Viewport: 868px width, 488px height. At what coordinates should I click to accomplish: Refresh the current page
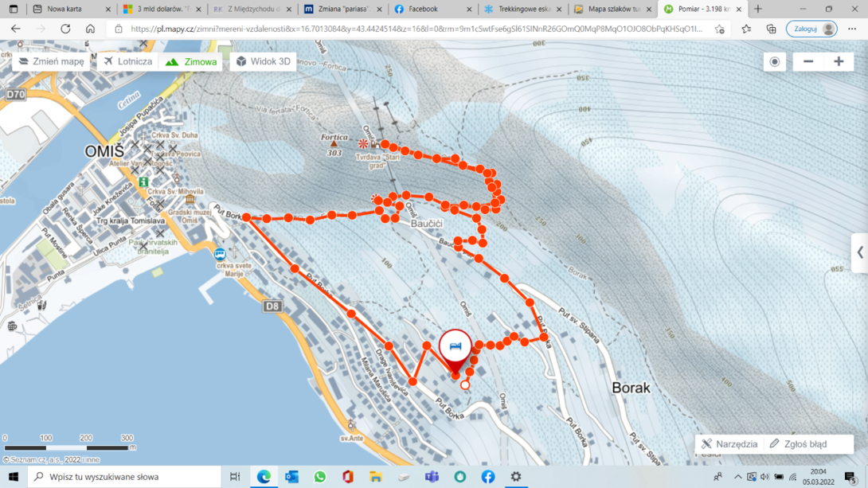coord(65,29)
